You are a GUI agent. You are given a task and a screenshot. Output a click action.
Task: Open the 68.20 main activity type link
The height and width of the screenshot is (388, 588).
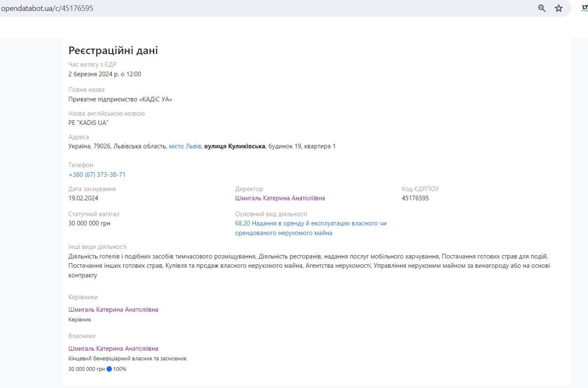[311, 228]
